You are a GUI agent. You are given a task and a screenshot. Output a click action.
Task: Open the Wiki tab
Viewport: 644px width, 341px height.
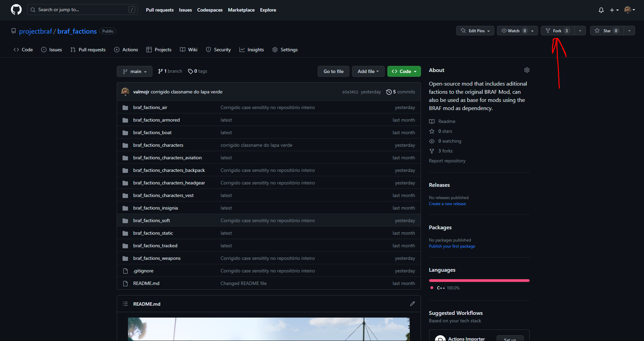tap(189, 50)
